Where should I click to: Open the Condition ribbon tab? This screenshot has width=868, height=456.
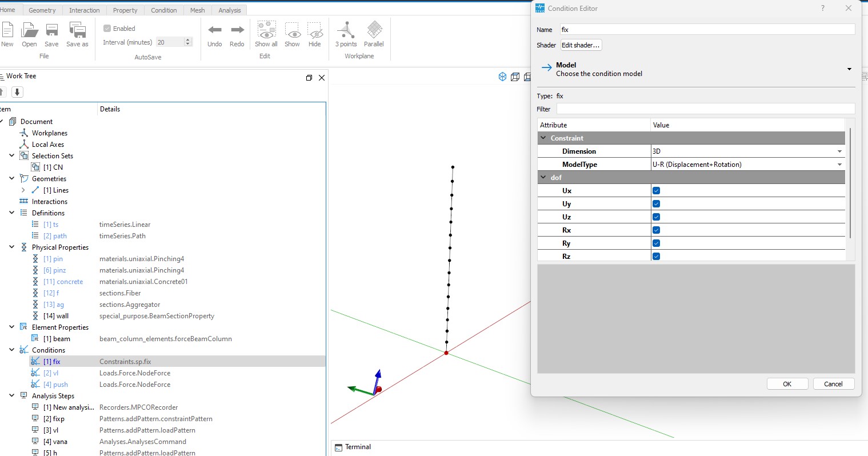[164, 10]
